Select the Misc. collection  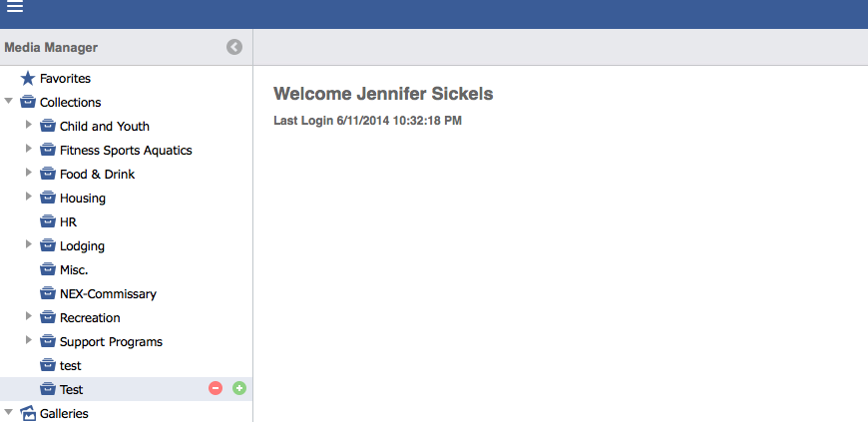74,269
